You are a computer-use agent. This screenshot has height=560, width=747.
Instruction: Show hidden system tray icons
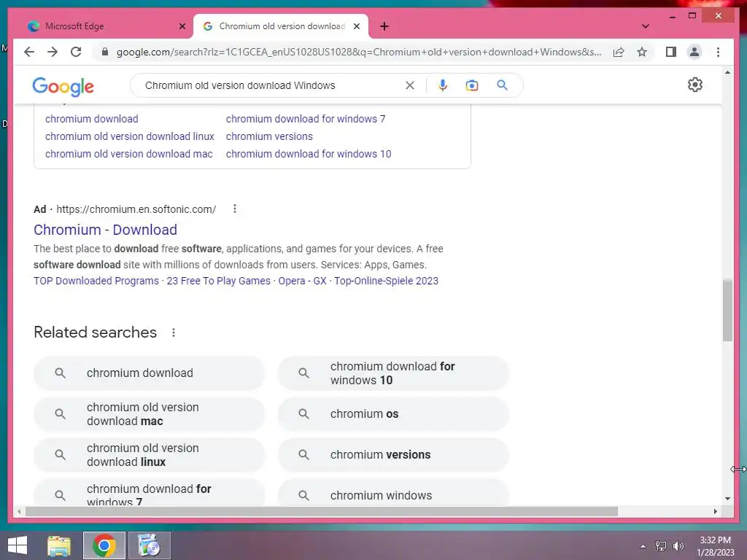(643, 545)
